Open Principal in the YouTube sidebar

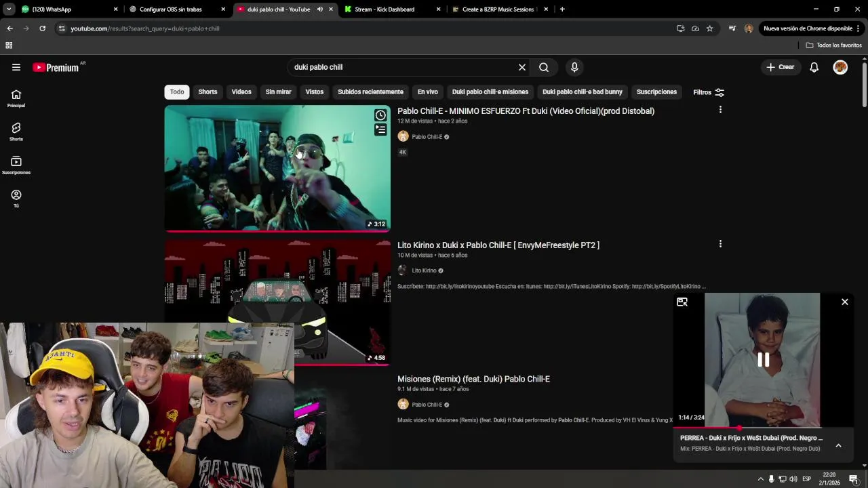(x=16, y=98)
